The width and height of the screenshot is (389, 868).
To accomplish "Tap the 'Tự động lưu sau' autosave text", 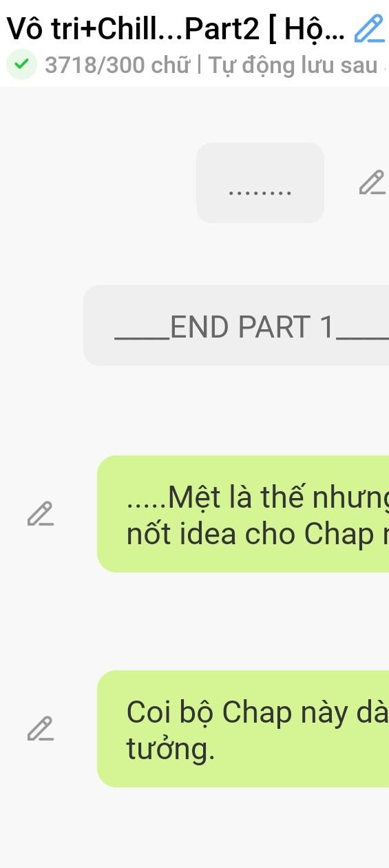I will coord(293,65).
